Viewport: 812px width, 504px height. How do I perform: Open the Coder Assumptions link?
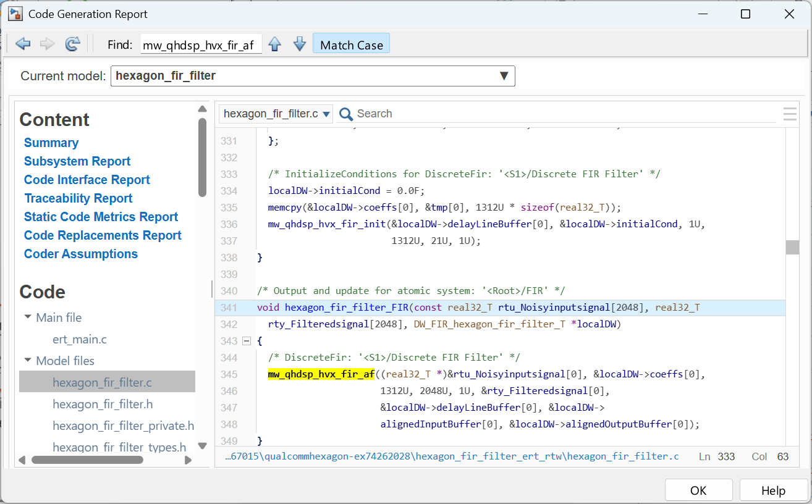[x=81, y=254]
